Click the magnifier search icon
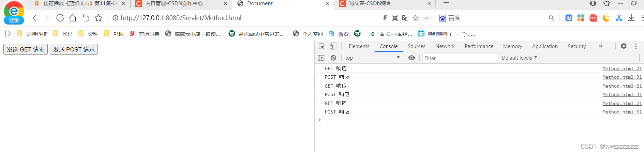644x152 pixels. tap(551, 18)
